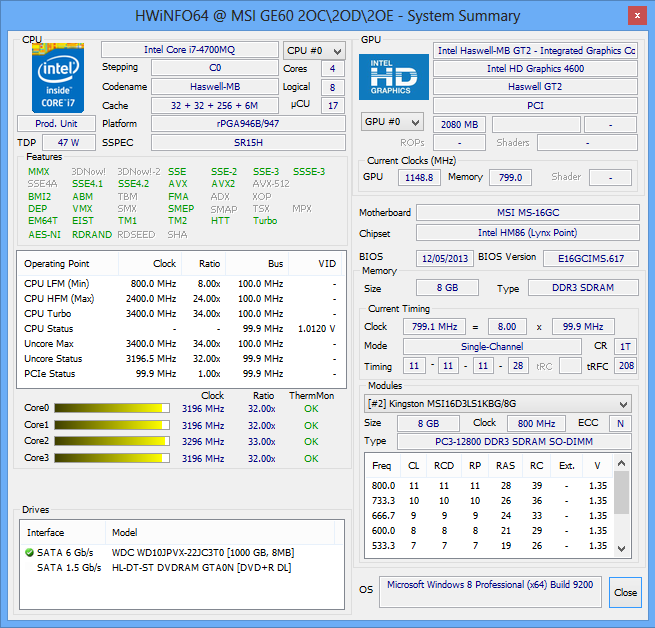
Task: Click the Prod. Unit button
Action: click(56, 124)
